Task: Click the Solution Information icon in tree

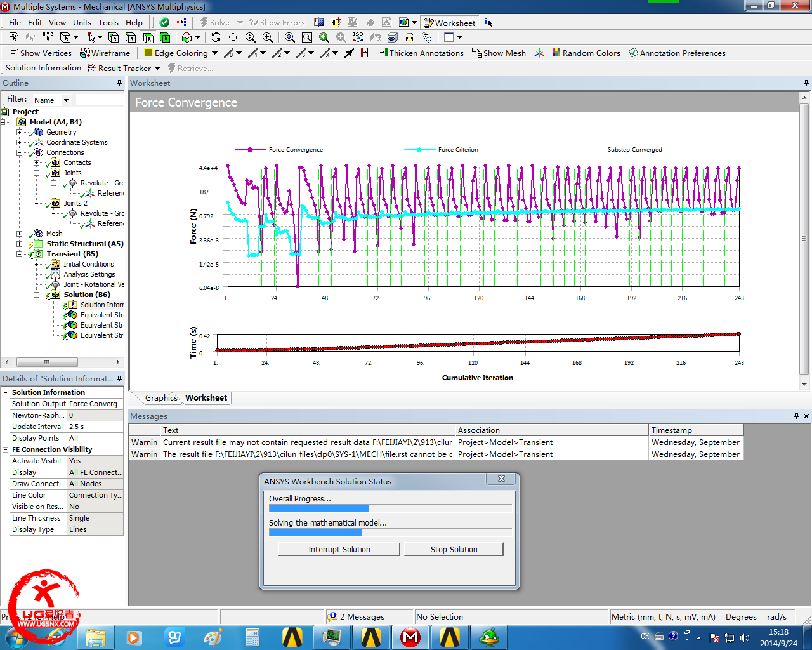Action: click(x=72, y=305)
